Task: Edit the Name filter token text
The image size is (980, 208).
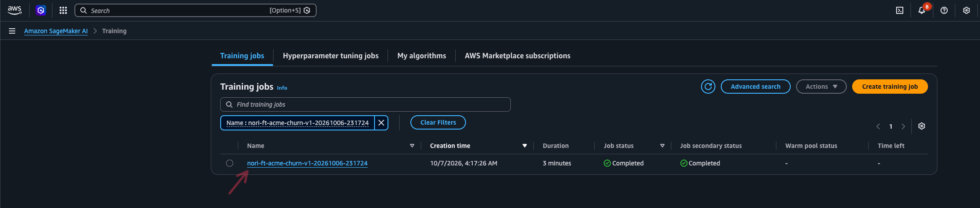Action: (x=297, y=123)
